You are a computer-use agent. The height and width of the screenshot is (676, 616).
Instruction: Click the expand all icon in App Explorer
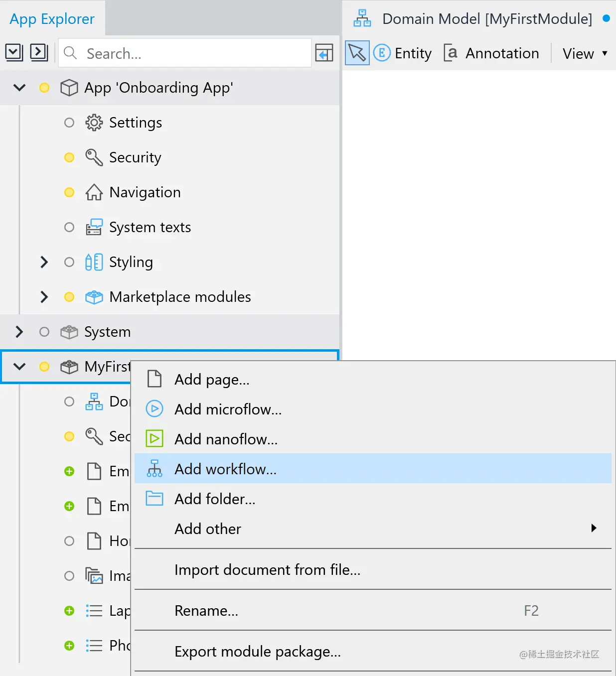pos(14,52)
